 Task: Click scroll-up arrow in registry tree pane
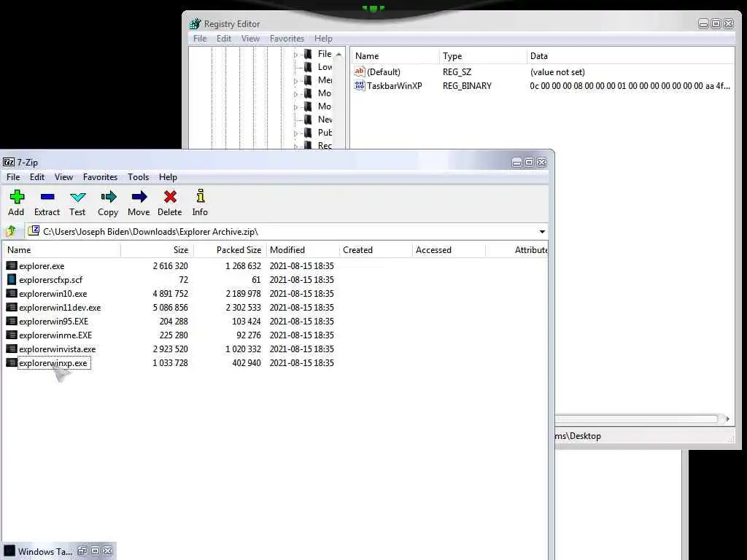pos(338,55)
